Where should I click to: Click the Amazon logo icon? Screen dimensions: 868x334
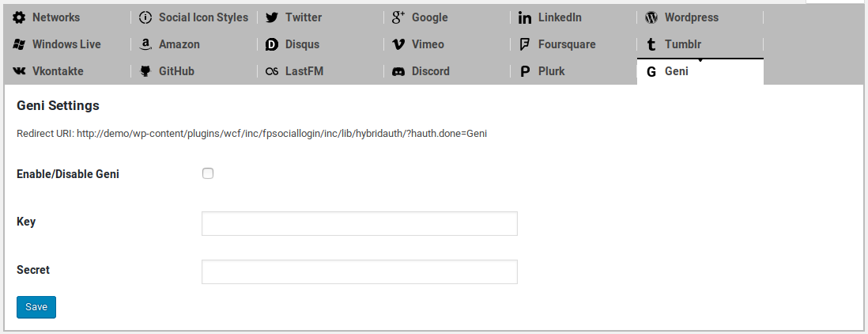click(145, 44)
